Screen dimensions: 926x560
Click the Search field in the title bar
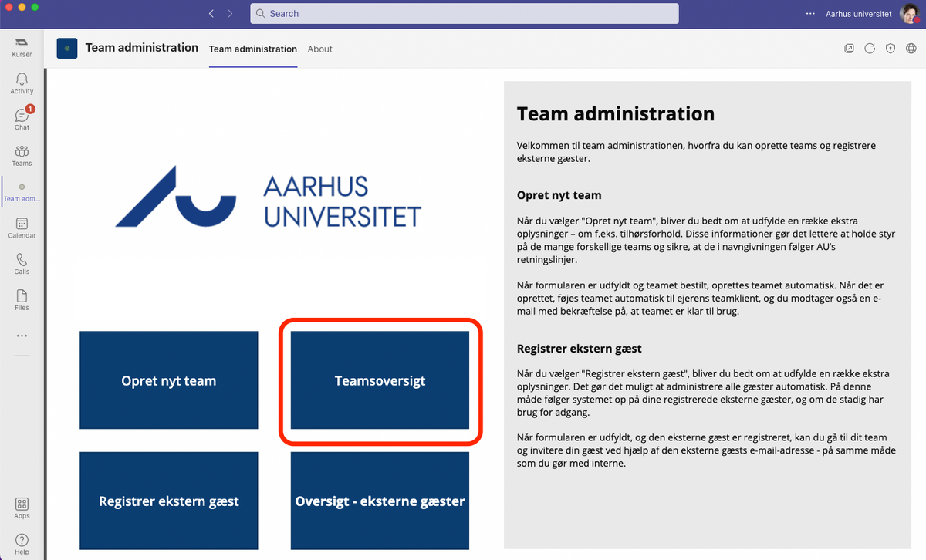pos(465,14)
